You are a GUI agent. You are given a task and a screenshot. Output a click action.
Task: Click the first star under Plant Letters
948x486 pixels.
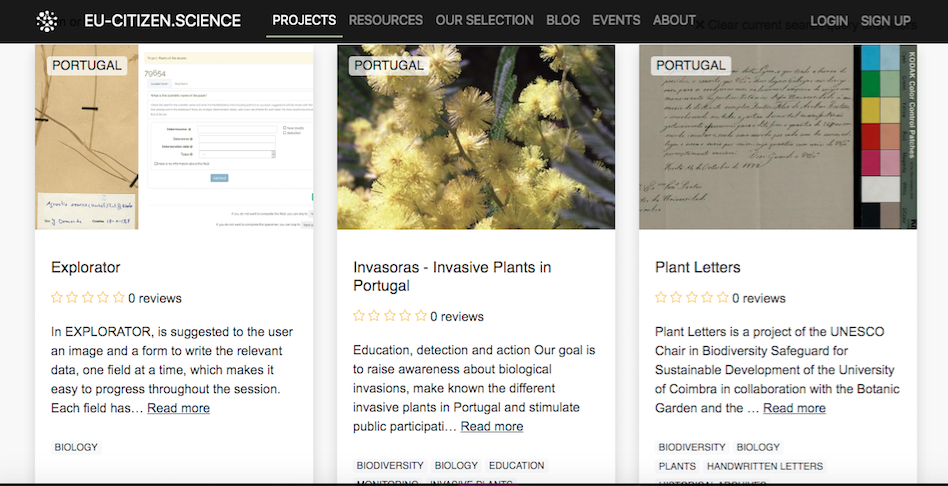click(x=661, y=298)
